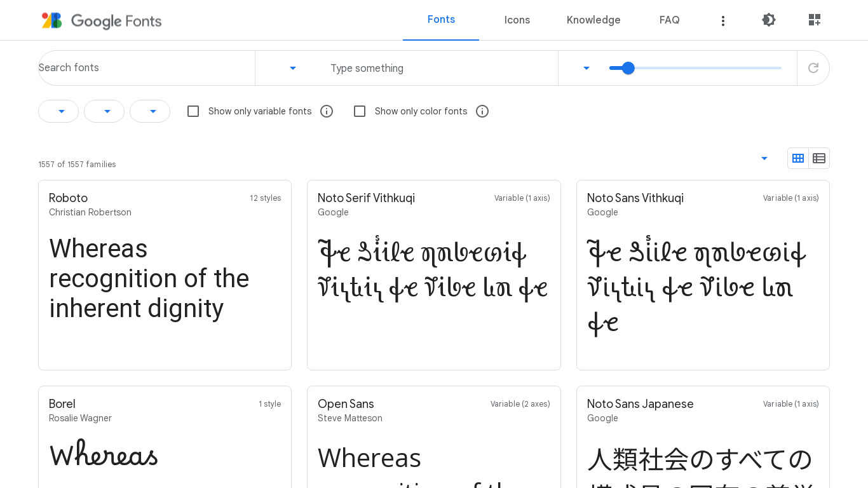The image size is (868, 488).
Task: Click Variable (1 axis) on Noto Sans Japanese
Action: (790, 404)
